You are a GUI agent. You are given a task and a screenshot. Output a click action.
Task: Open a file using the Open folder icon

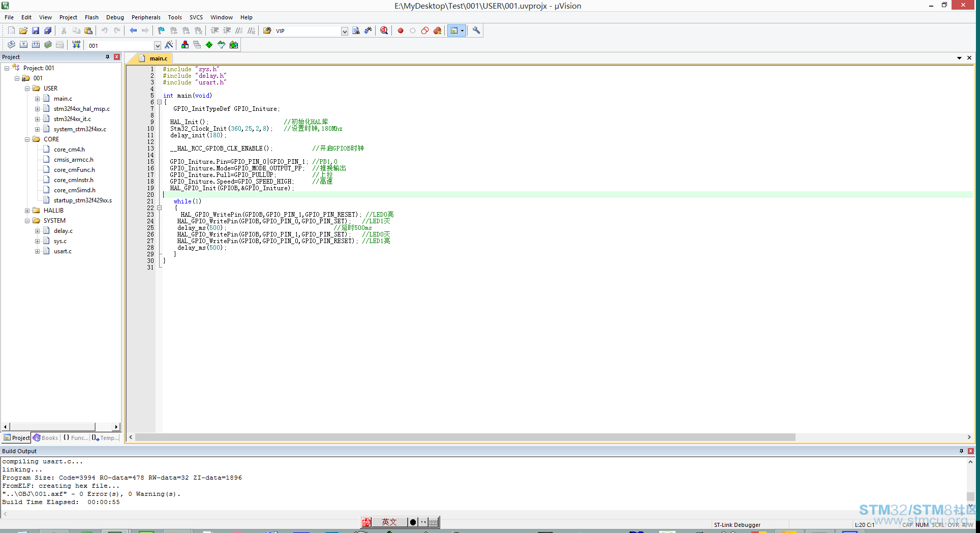click(23, 31)
